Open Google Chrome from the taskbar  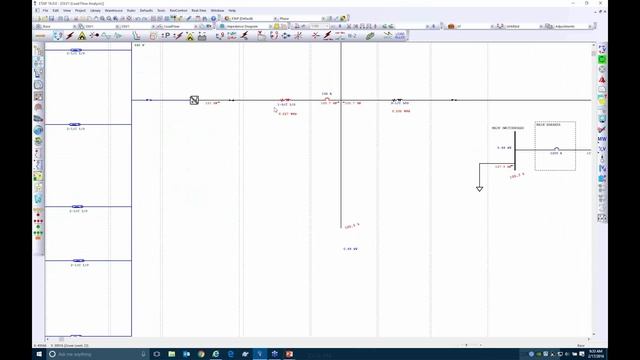click(201, 354)
